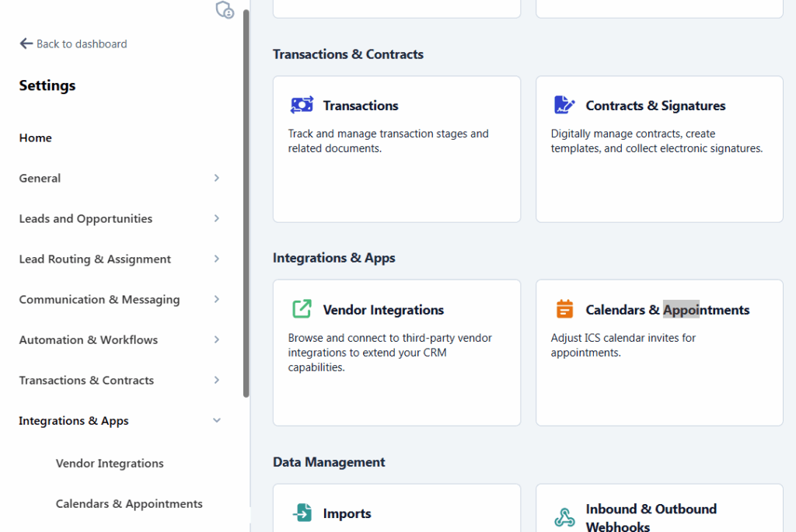Click the Calendars & Appointments calendar icon

point(564,309)
